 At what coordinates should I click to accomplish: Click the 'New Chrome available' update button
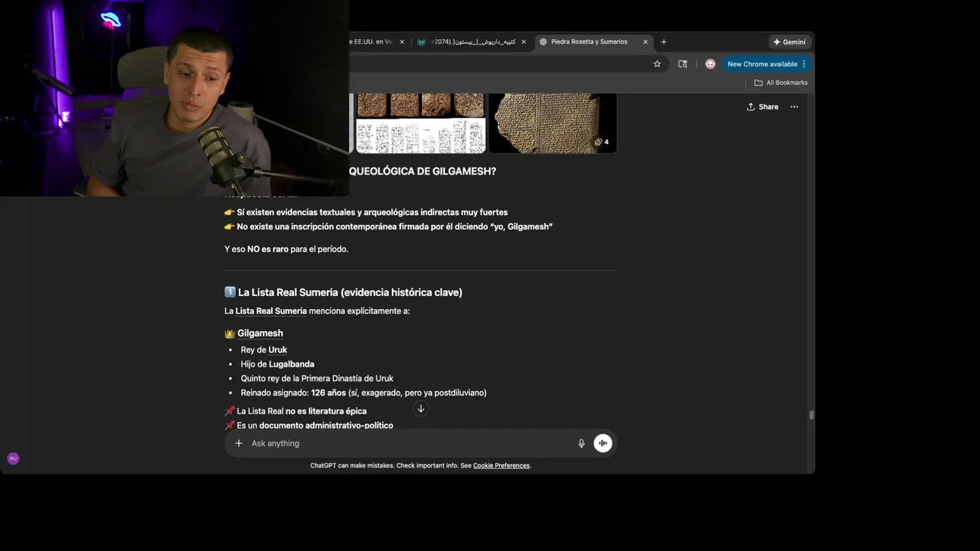(762, 64)
